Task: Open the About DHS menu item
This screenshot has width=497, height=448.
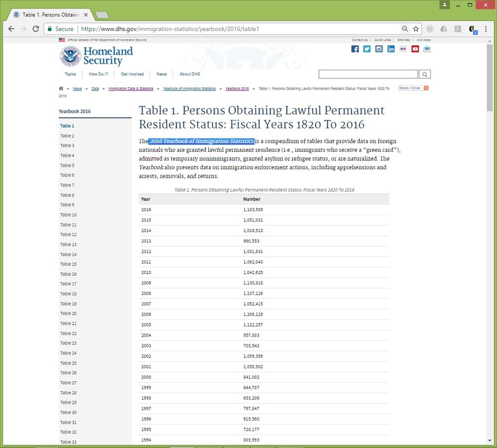Action: (x=190, y=74)
